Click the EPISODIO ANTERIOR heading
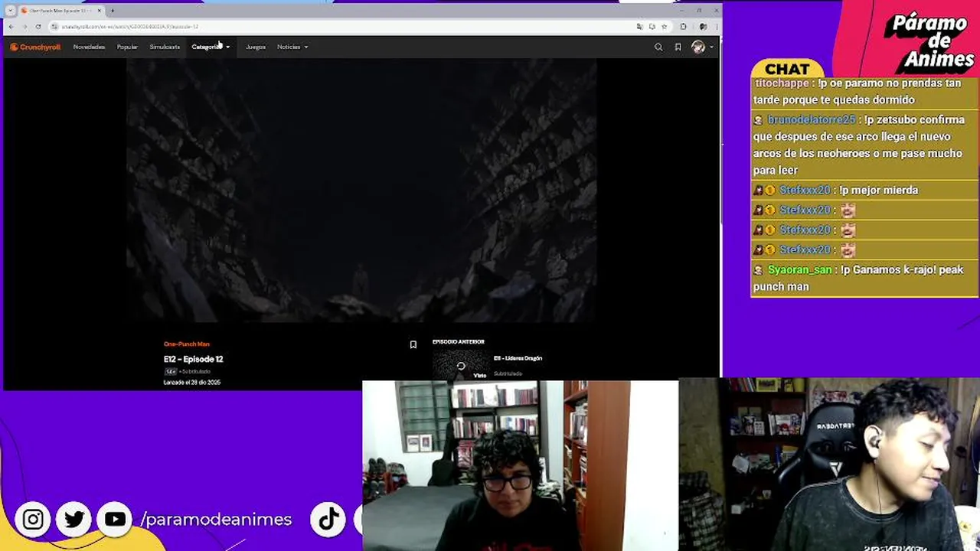 458,342
